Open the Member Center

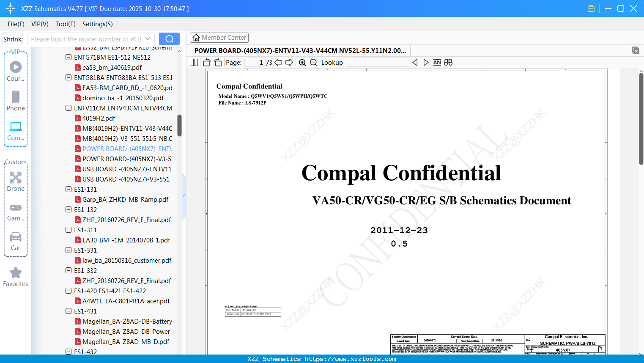point(219,38)
